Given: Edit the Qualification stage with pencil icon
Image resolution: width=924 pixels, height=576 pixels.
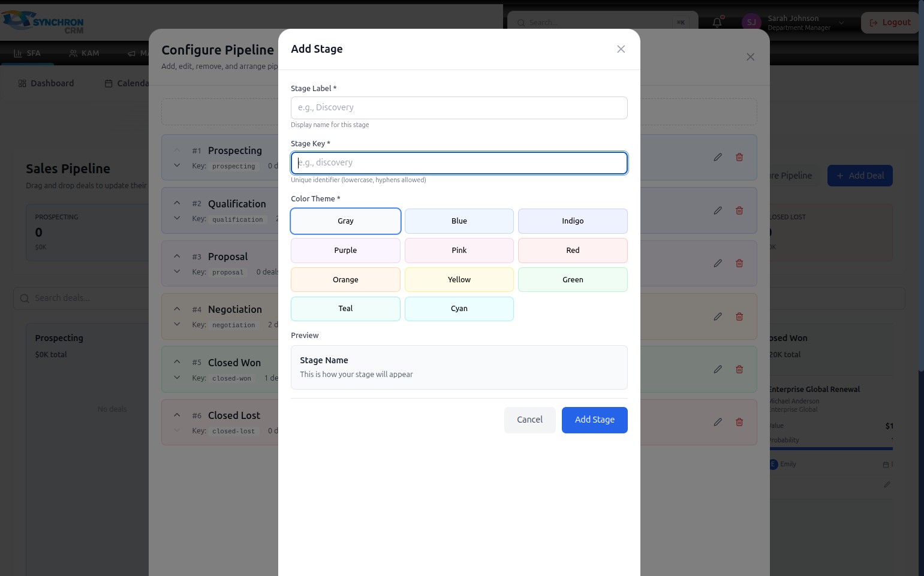Looking at the screenshot, I should pyautogui.click(x=718, y=210).
